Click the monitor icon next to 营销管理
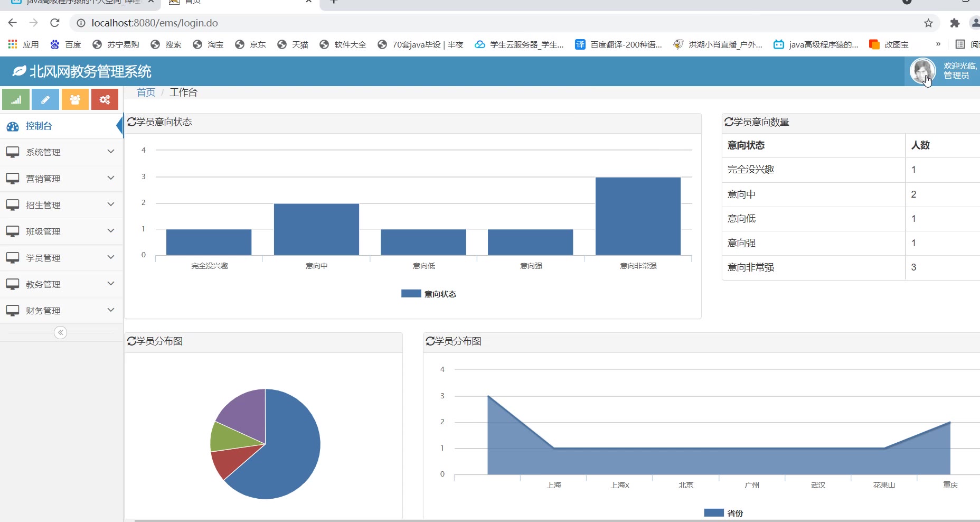 coord(13,179)
